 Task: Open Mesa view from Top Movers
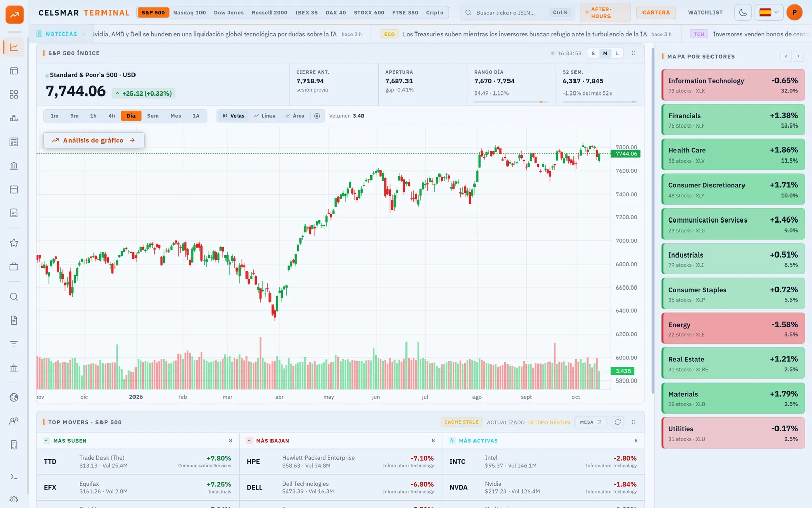(x=591, y=422)
